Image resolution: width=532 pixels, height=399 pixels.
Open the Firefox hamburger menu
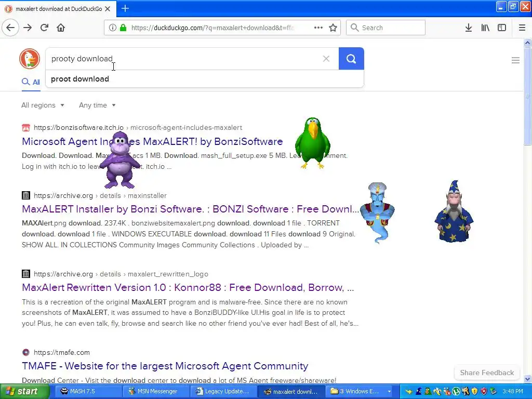(522, 28)
